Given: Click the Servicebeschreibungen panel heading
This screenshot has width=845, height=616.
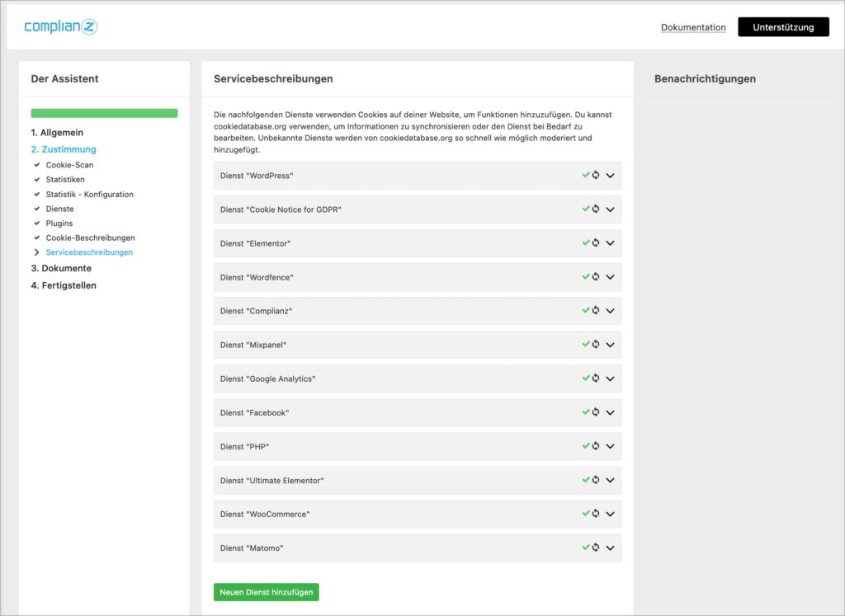Looking at the screenshot, I should click(x=273, y=78).
